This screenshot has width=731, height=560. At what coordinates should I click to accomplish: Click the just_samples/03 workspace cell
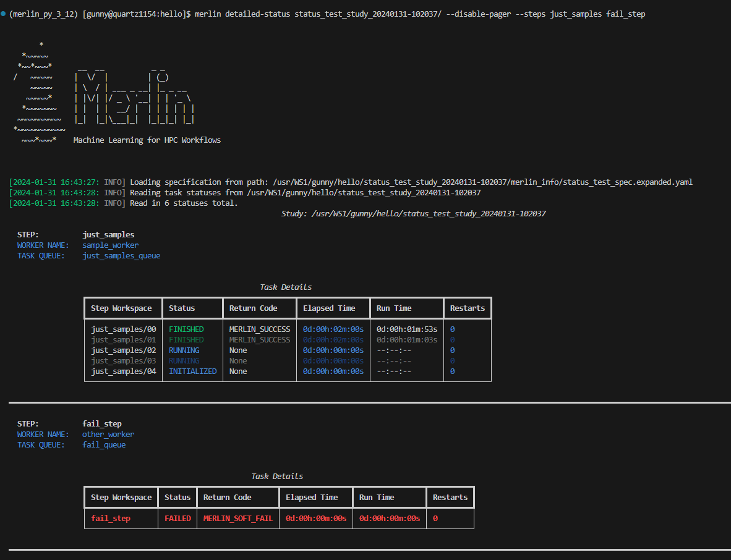pos(124,361)
